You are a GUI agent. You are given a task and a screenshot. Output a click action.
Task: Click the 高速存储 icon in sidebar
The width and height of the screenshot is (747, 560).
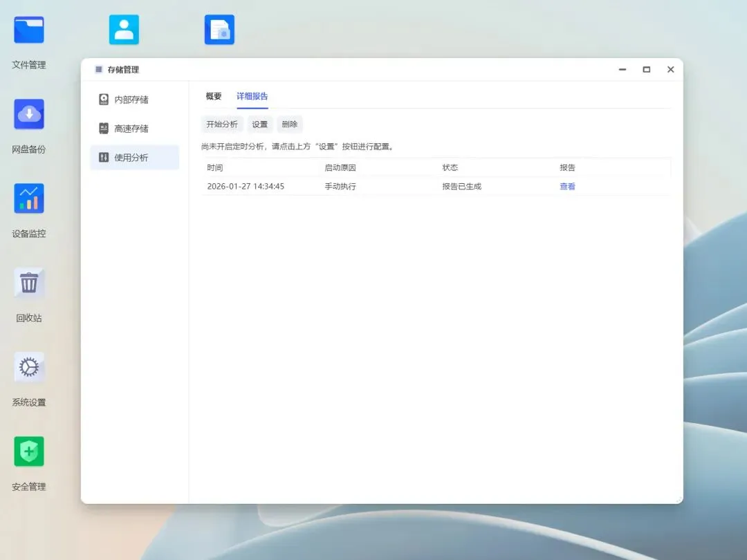103,128
